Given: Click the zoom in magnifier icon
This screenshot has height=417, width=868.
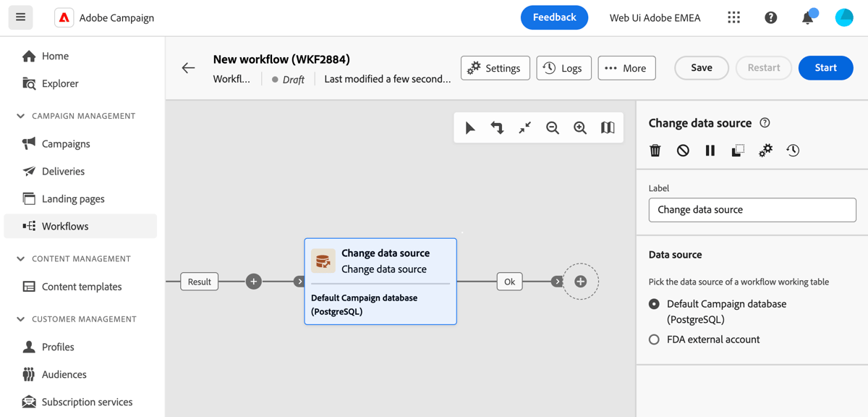Looking at the screenshot, I should point(579,127).
